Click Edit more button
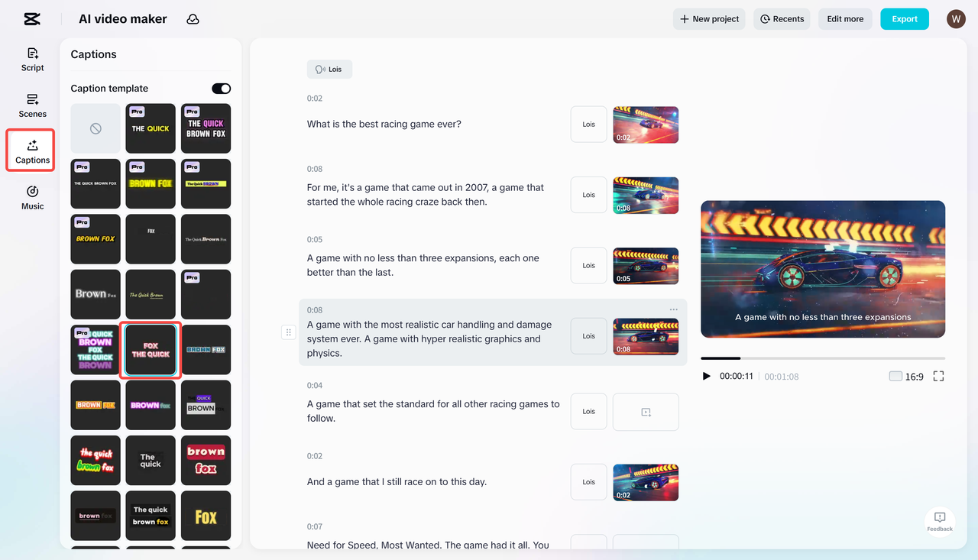The width and height of the screenshot is (978, 560). [845, 19]
